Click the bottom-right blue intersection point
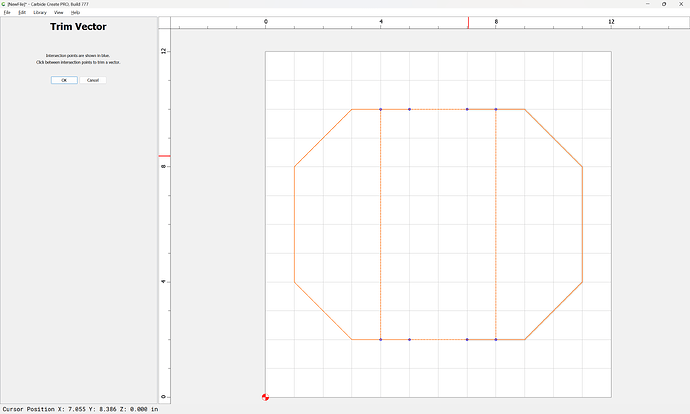The width and height of the screenshot is (690, 414). click(x=496, y=340)
